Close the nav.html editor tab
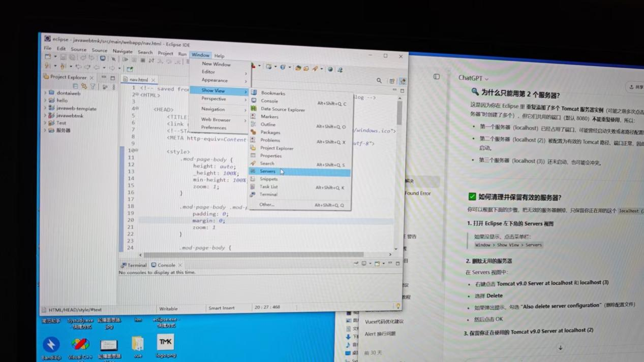Image resolution: width=644 pixels, height=362 pixels. [x=153, y=80]
